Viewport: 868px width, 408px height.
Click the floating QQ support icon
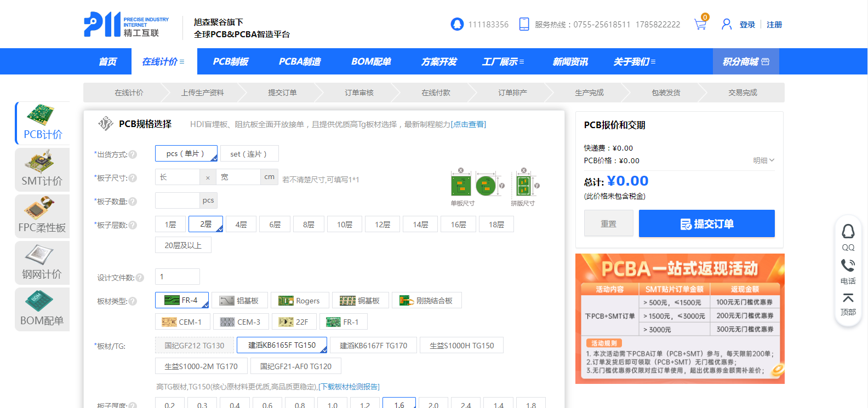click(x=848, y=237)
